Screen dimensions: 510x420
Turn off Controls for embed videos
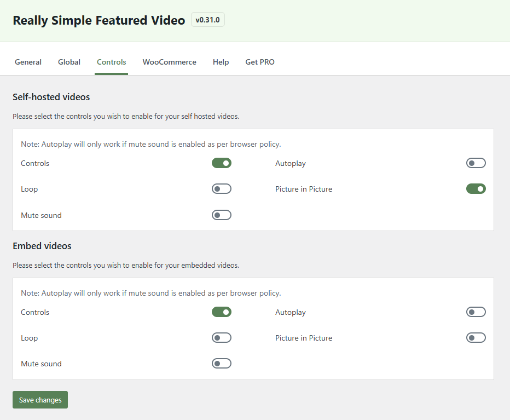click(x=221, y=312)
